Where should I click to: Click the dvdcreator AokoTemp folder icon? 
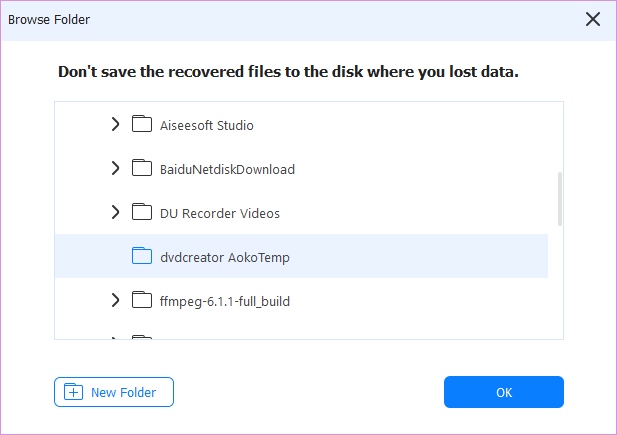pyautogui.click(x=142, y=257)
